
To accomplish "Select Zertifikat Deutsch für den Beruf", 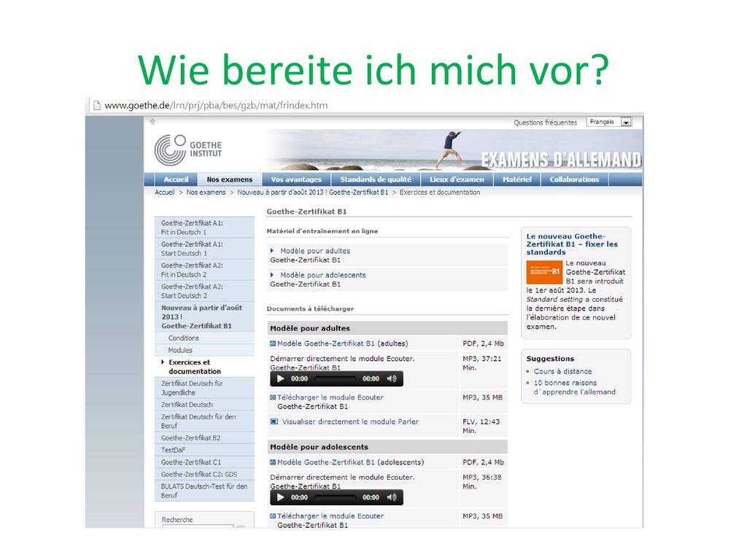I will tap(204, 421).
